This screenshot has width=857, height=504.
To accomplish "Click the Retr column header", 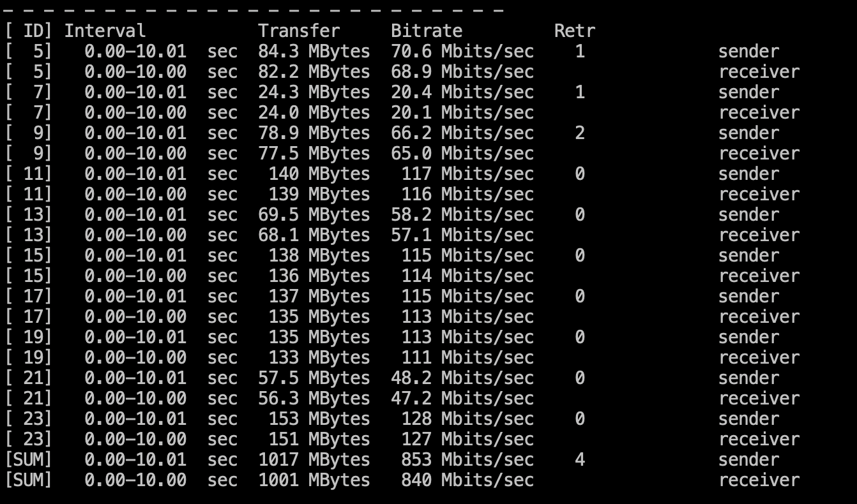I will (x=575, y=31).
